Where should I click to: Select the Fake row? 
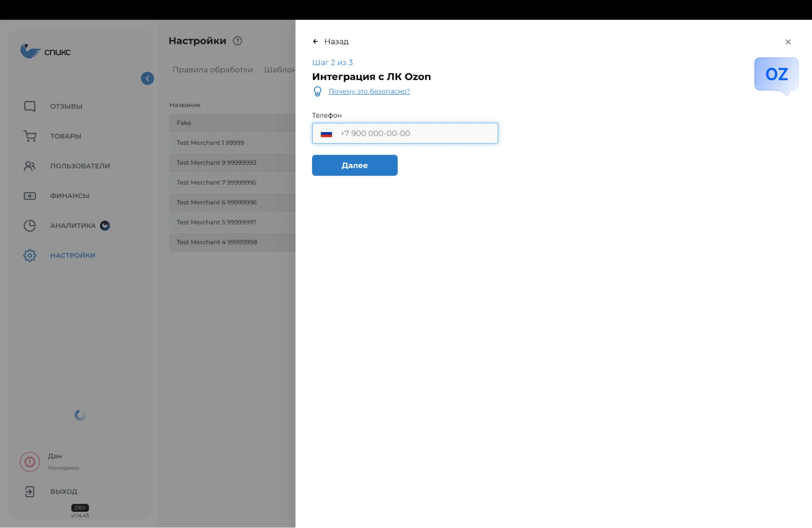point(232,123)
